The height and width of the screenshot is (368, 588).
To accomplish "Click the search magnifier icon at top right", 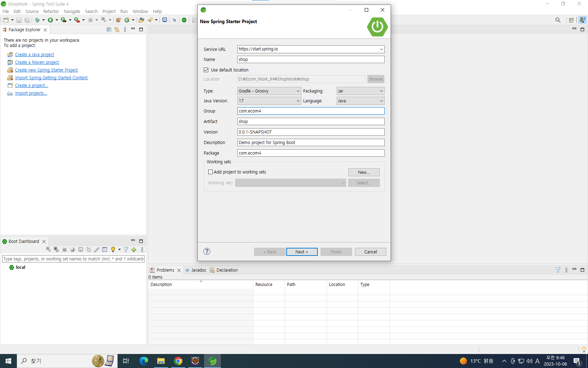I will pyautogui.click(x=558, y=20).
